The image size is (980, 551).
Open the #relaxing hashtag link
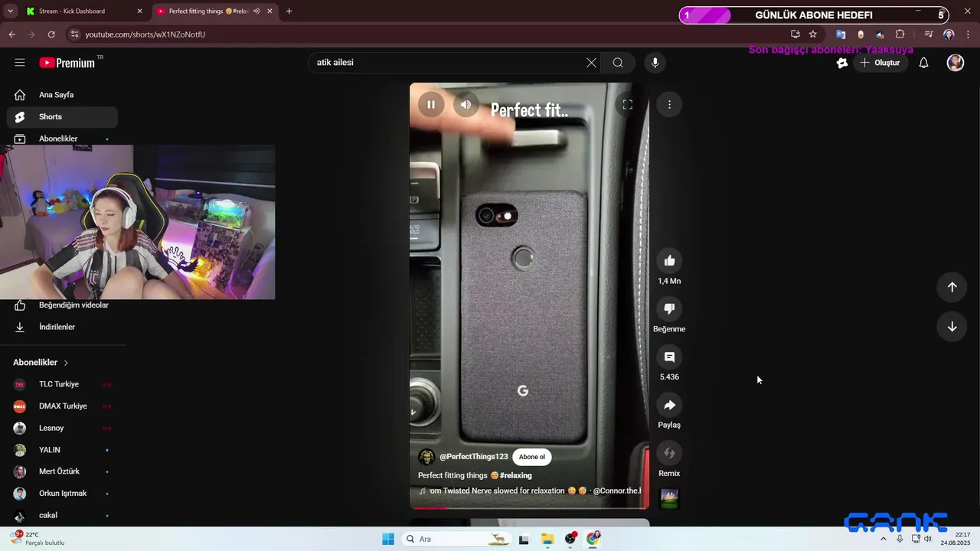point(516,475)
